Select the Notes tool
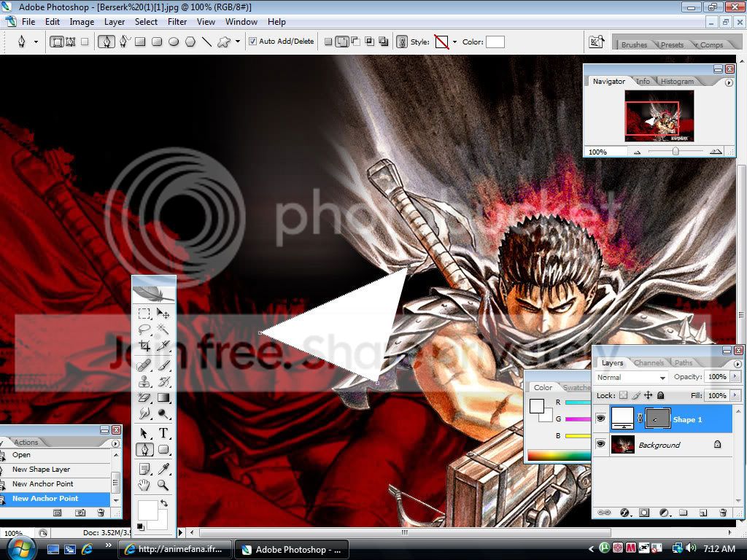747x560 pixels. (144, 469)
